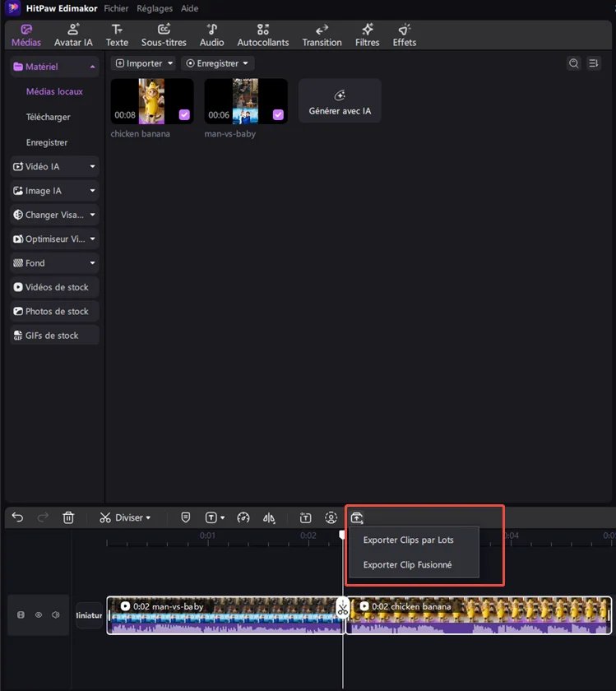Open the Diviser dropdown arrow
Viewport: 616px width, 691px height.
pyautogui.click(x=148, y=518)
